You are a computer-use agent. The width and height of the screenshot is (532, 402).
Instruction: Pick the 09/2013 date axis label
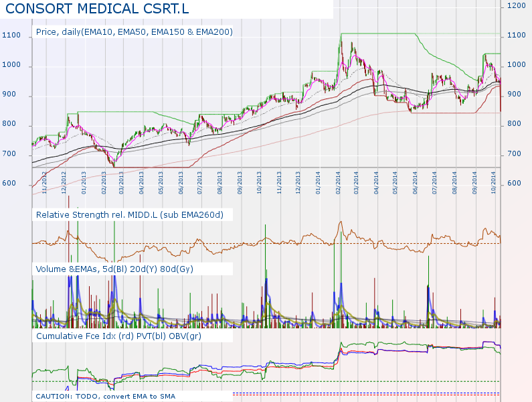click(x=240, y=182)
